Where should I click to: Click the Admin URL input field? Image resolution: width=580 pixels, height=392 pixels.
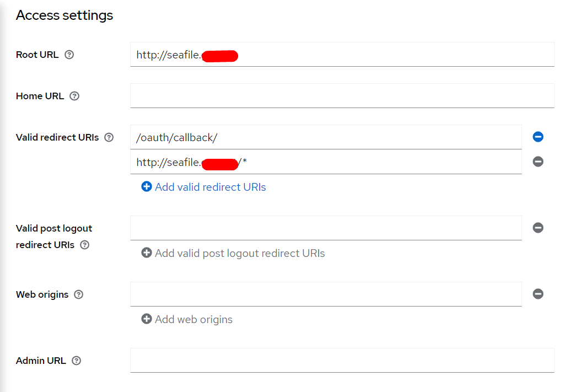point(342,361)
